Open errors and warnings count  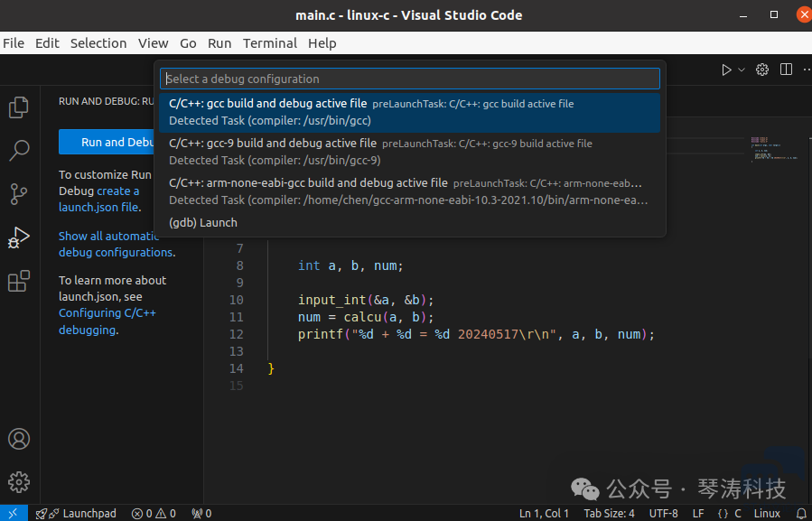click(154, 513)
